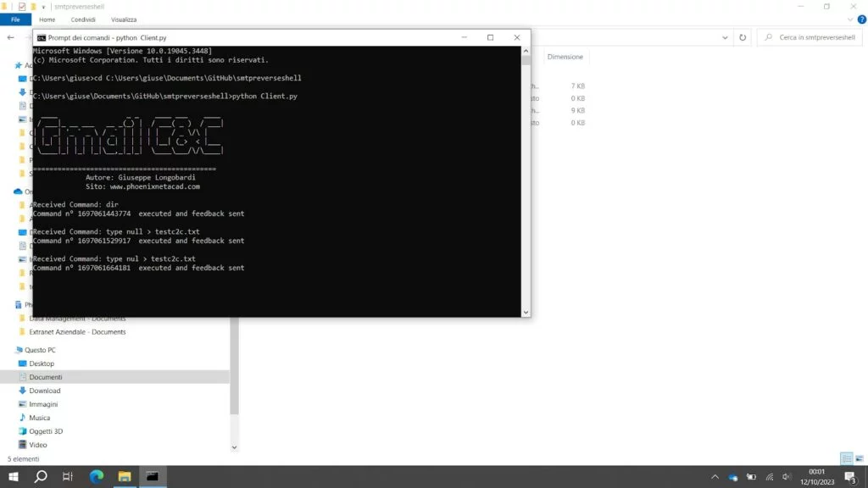Click the OneDrive cloud tray icon
The height and width of the screenshot is (488, 868).
coord(734,477)
